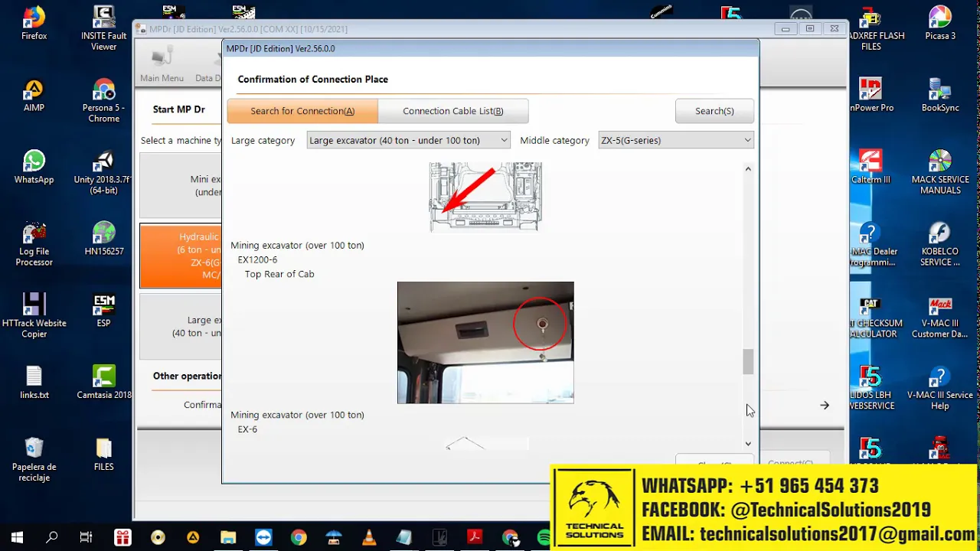Viewport: 980px width, 551px height.
Task: Open FILES folder on desktop
Action: point(103,455)
